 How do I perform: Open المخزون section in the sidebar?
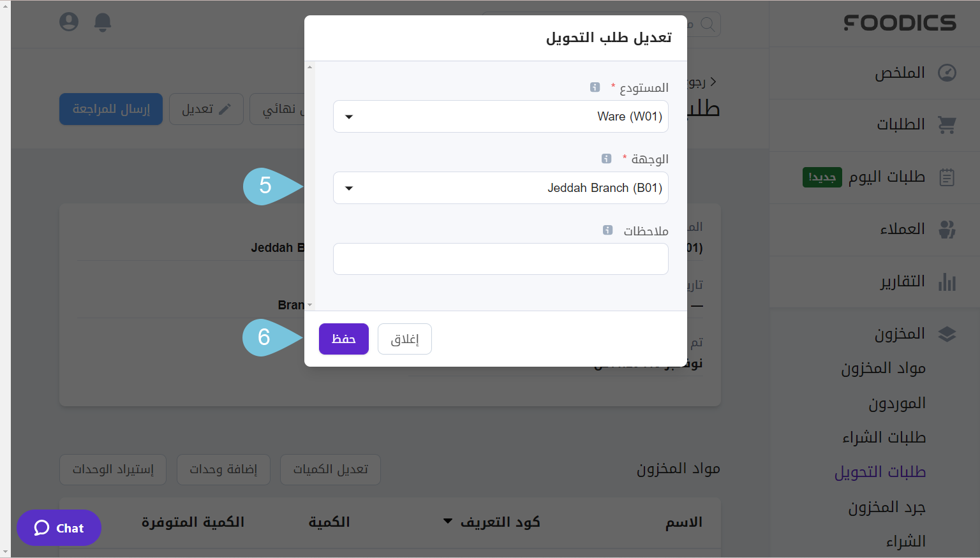[x=900, y=334]
